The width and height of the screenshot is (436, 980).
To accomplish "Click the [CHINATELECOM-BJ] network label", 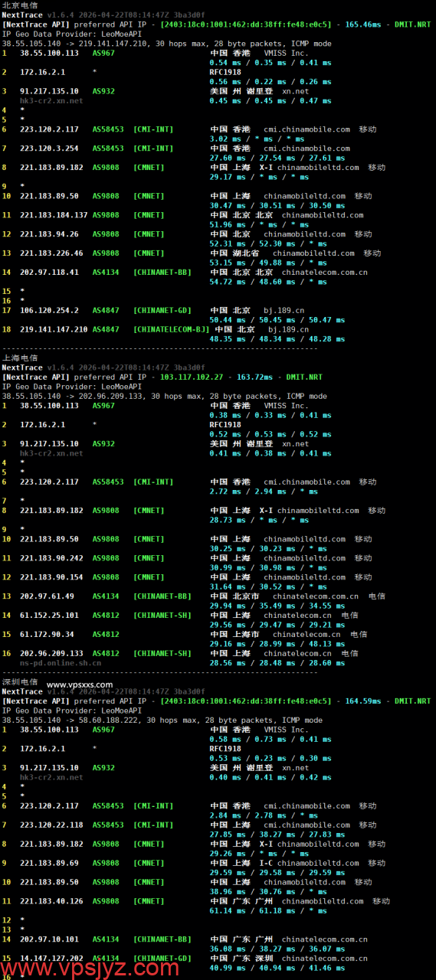I will coord(172,329).
